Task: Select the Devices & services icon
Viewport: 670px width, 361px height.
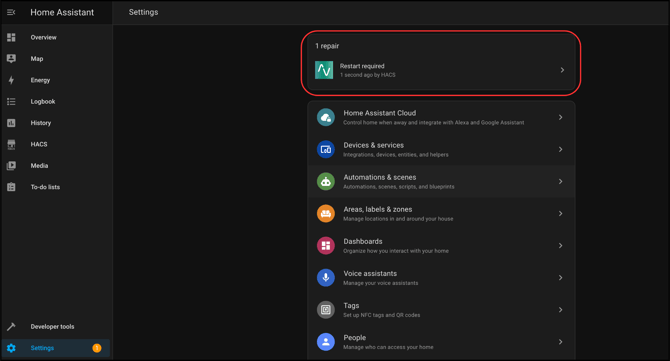Action: 326,150
